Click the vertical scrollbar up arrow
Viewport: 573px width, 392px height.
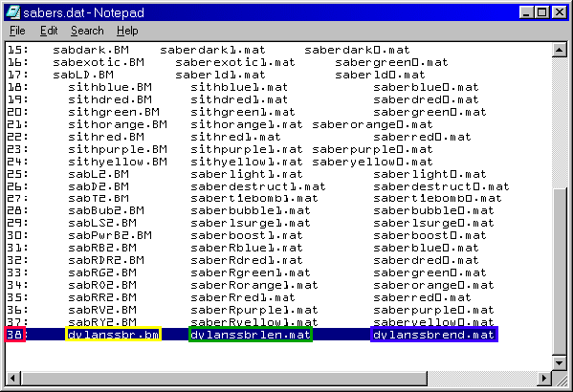click(x=560, y=50)
